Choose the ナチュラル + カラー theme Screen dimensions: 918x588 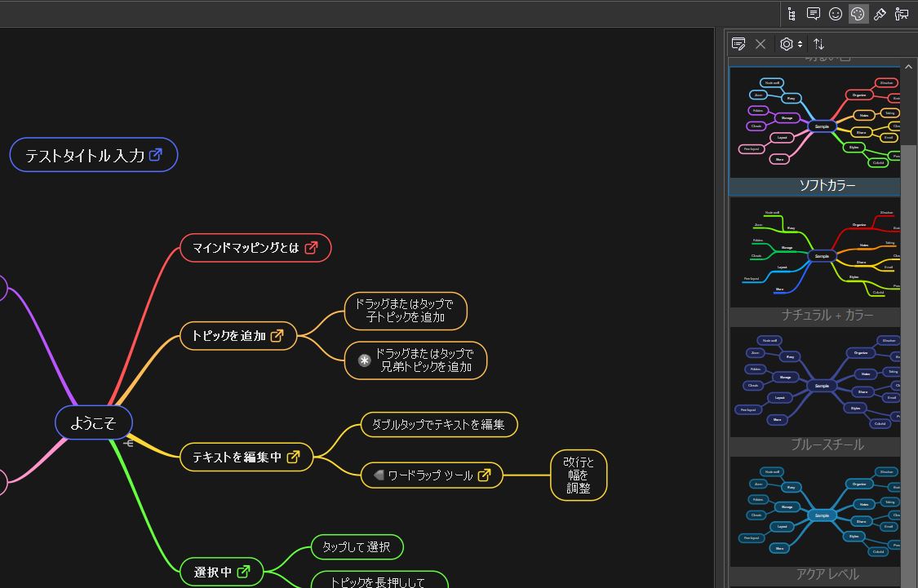816,253
